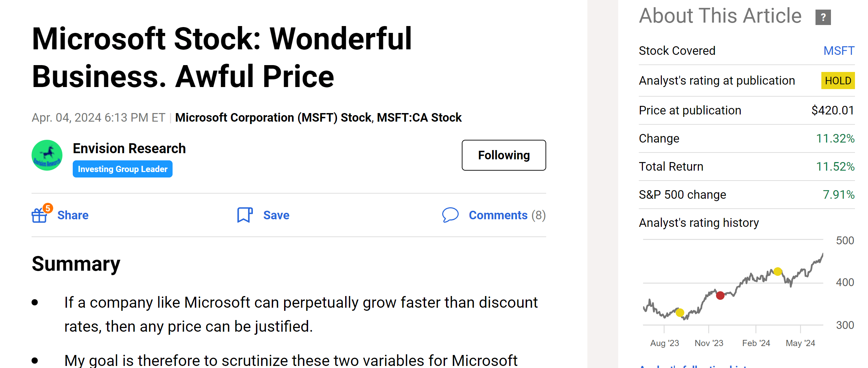Click the Save bookmark icon

pyautogui.click(x=245, y=215)
